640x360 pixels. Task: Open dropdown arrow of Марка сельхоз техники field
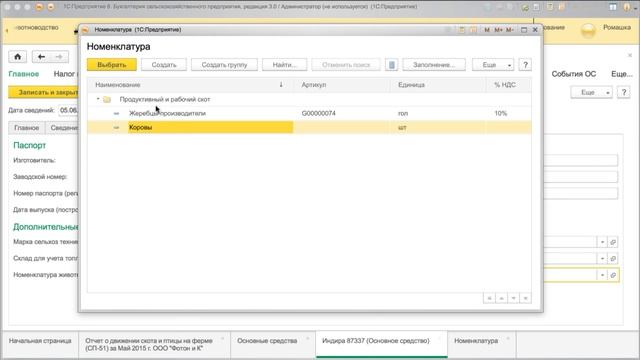[602, 242]
